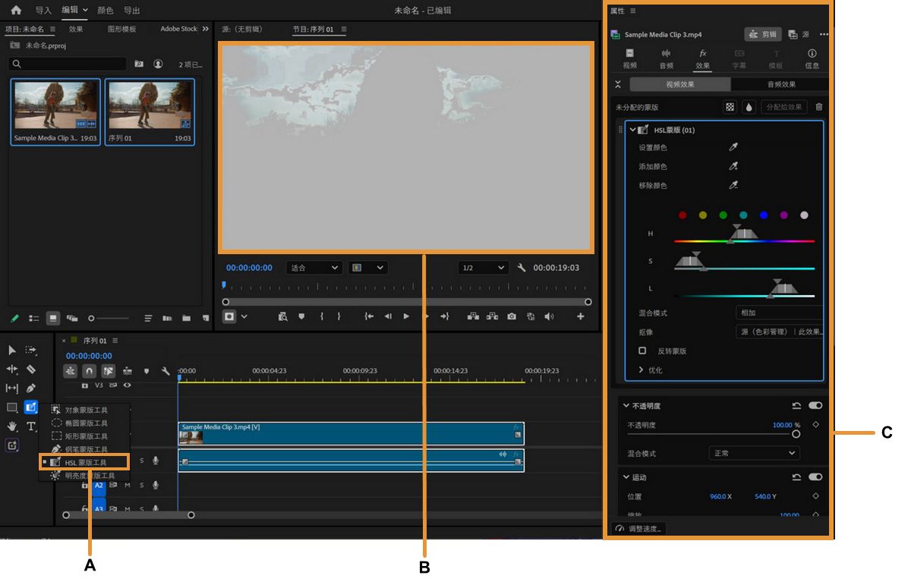Expand the 优化 section
The height and width of the screenshot is (588, 911).
641,370
